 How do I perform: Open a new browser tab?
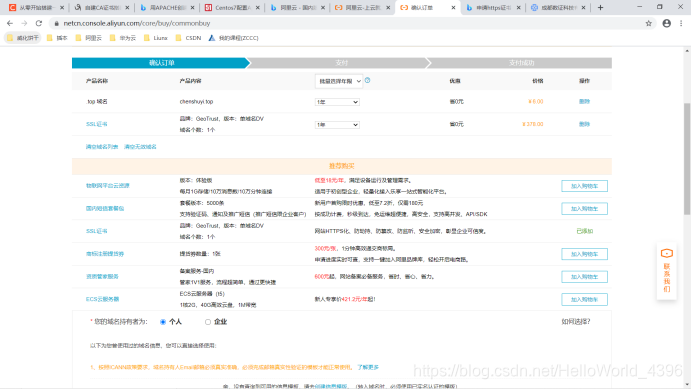600,8
